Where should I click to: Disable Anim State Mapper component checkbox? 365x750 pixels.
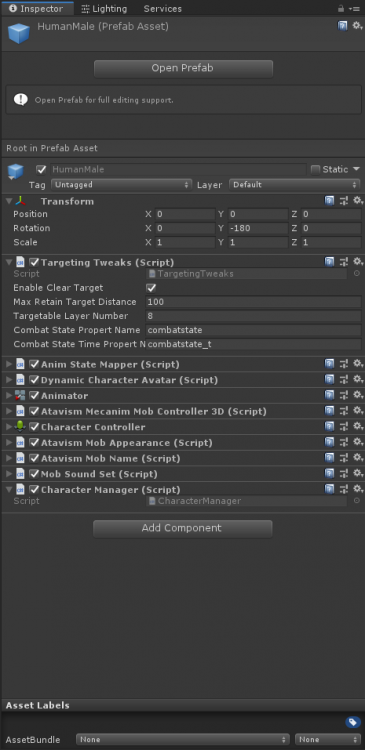[34, 364]
